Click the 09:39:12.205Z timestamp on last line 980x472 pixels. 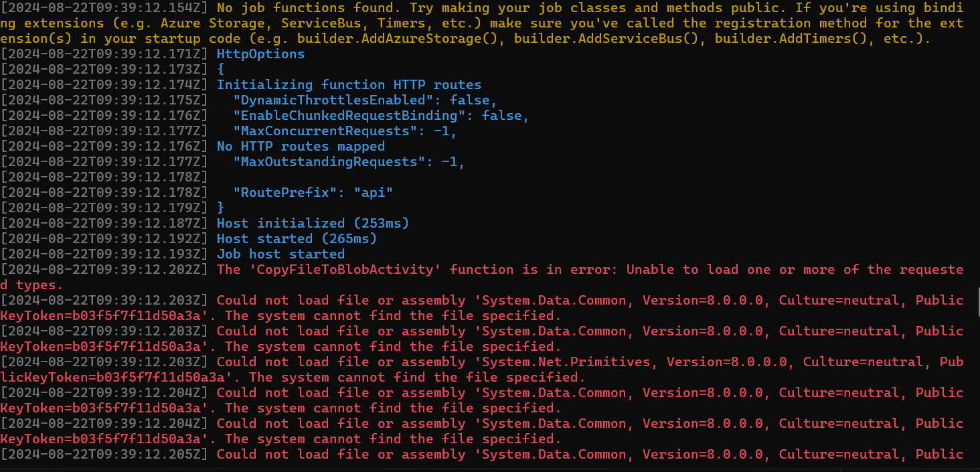[x=105, y=454]
